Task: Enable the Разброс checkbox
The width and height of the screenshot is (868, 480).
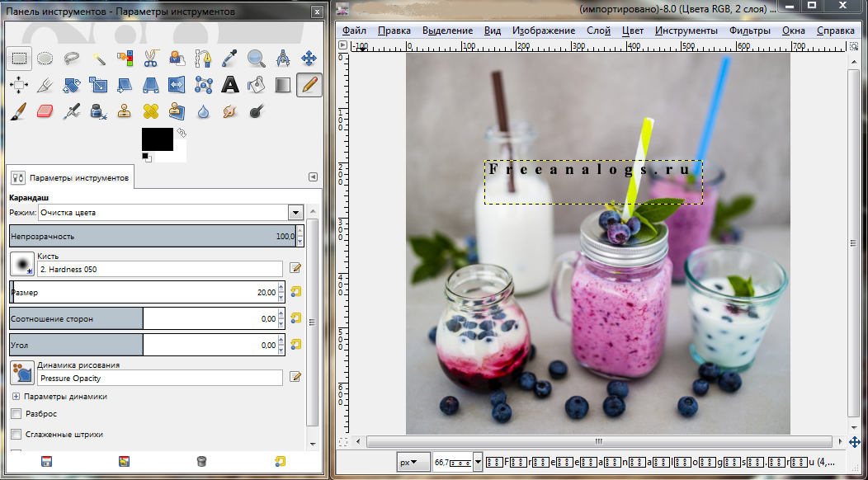Action: [16, 414]
